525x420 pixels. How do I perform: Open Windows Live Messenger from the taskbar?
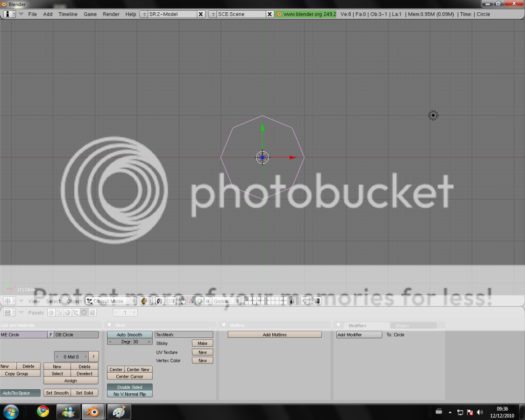coord(68,412)
